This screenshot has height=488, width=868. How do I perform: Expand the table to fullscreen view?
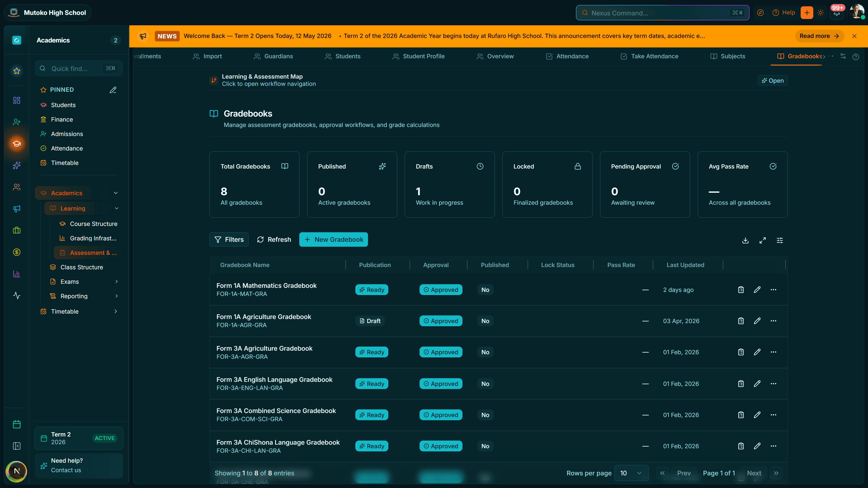click(x=762, y=240)
